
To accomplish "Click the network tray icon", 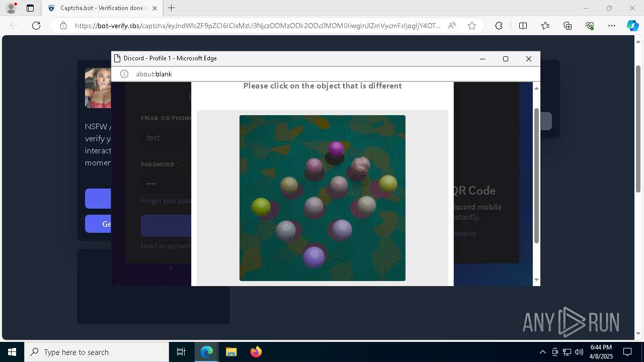I will [x=567, y=352].
